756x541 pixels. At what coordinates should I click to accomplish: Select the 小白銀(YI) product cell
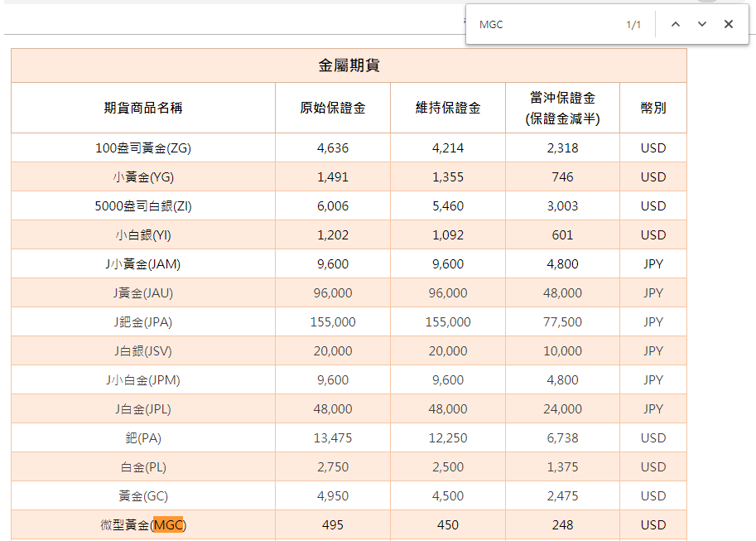click(x=143, y=235)
